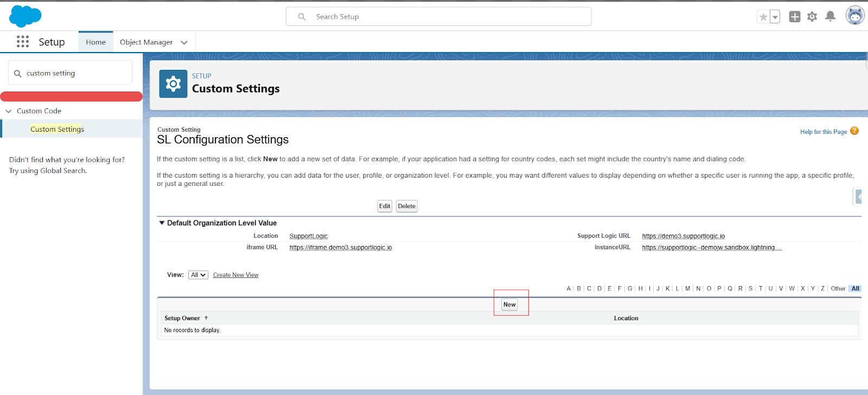Open the instanceURL sandbox lightning link

pos(712,248)
